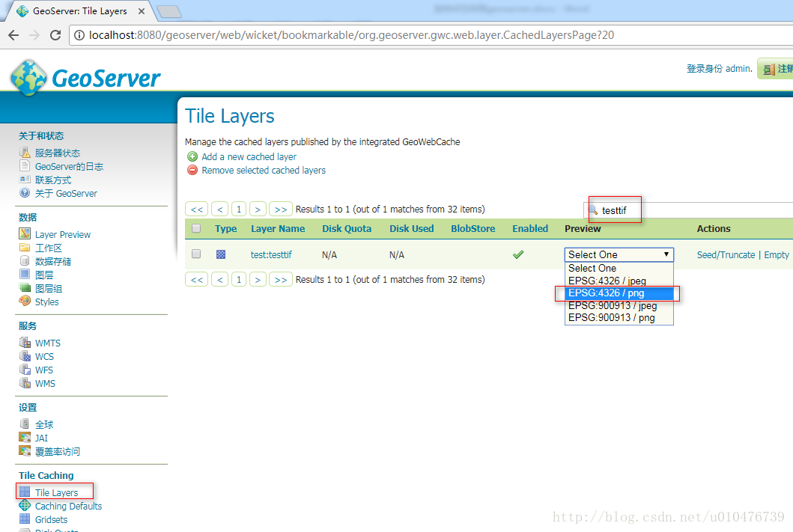This screenshot has width=793, height=532.
Task: Click the WFS service icon
Action: pos(25,370)
